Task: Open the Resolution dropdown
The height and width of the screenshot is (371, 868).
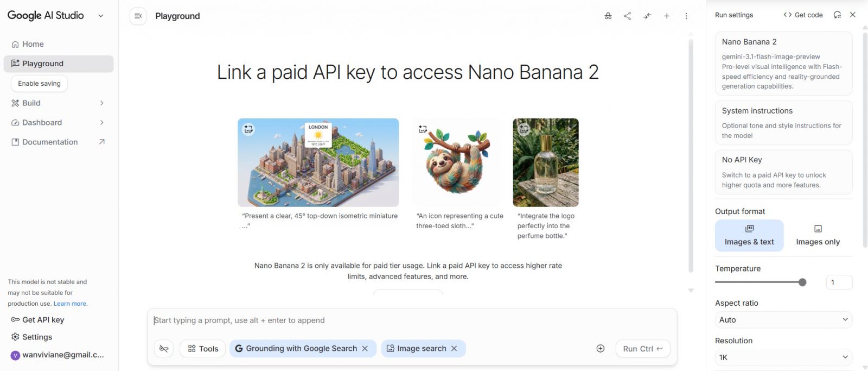Action: point(783,357)
